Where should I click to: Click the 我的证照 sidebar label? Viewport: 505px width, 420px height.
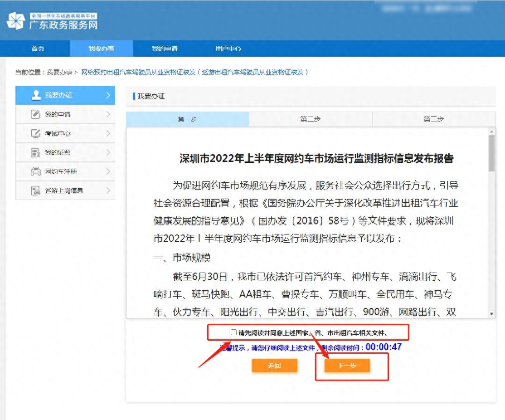[58, 152]
